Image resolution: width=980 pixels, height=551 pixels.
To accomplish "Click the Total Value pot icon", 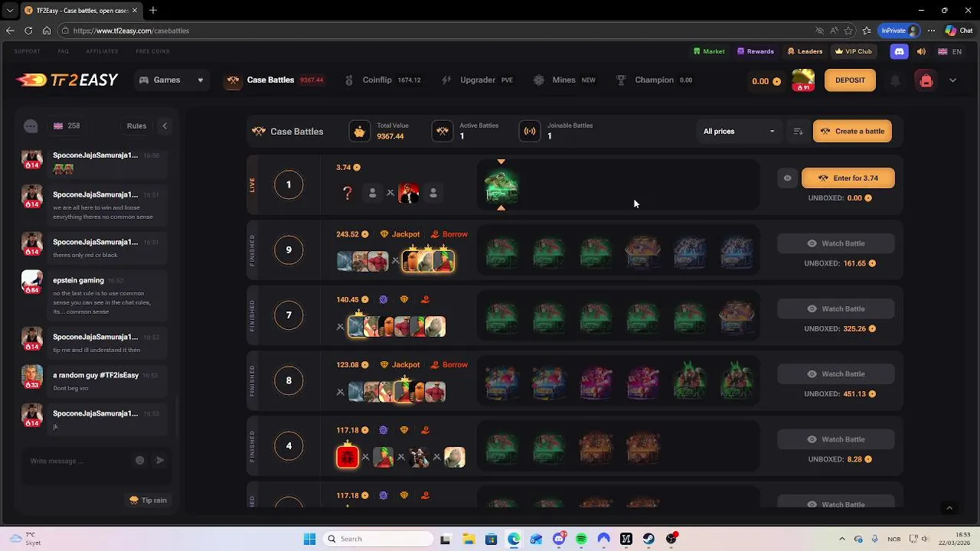I will point(359,132).
